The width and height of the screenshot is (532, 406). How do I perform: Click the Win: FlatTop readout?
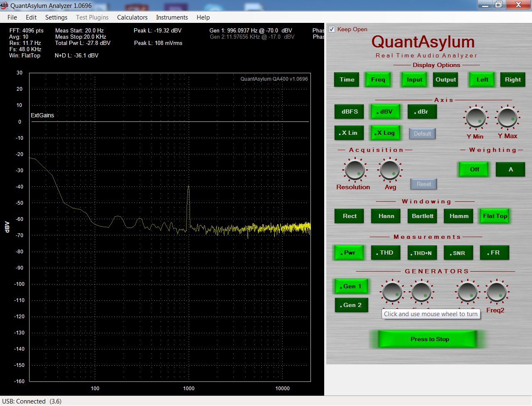tap(25, 55)
